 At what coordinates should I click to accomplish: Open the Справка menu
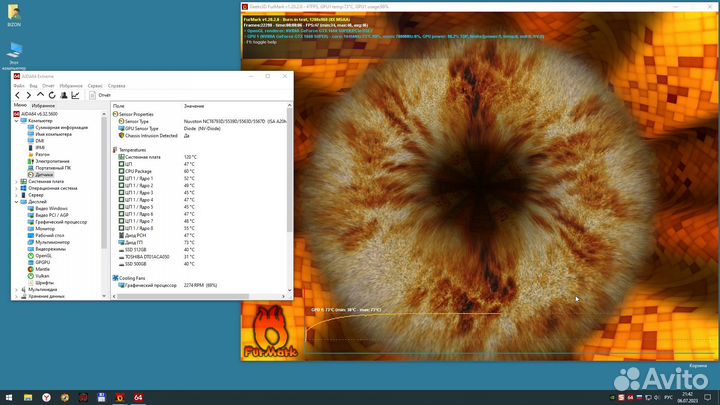(117, 86)
